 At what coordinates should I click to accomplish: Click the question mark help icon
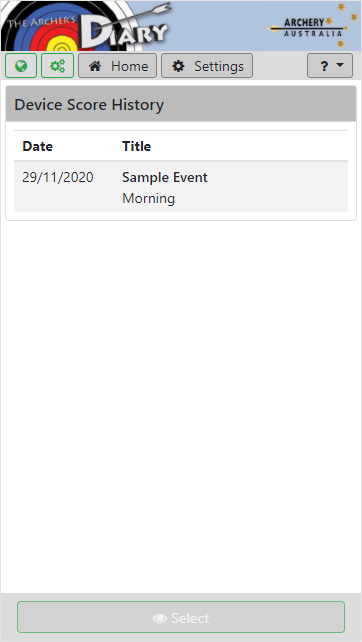pyautogui.click(x=324, y=66)
